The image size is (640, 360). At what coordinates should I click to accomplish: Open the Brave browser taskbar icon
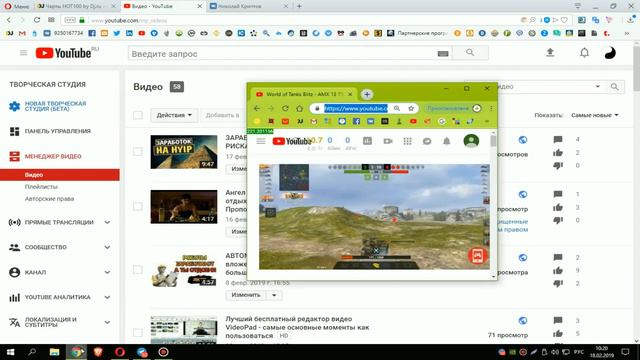tap(98, 352)
